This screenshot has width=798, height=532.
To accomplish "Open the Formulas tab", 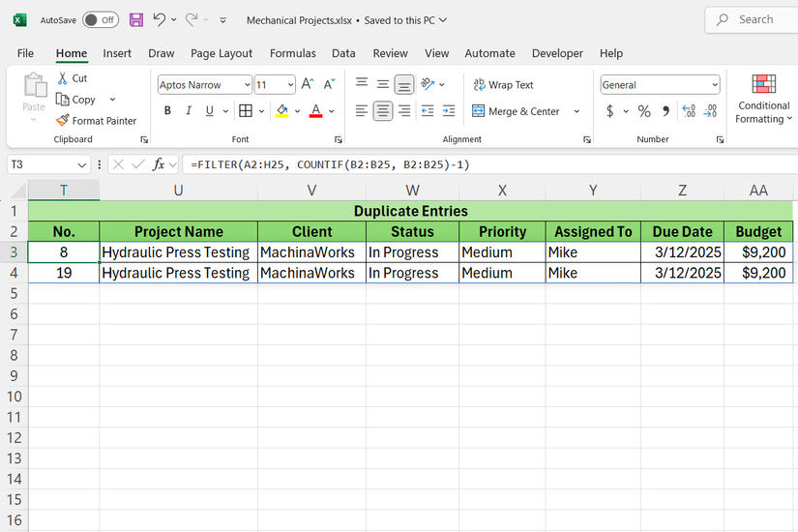I will click(292, 53).
